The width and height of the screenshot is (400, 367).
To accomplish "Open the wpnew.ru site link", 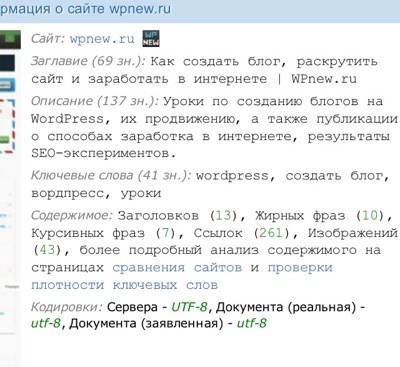I will pyautogui.click(x=102, y=39).
